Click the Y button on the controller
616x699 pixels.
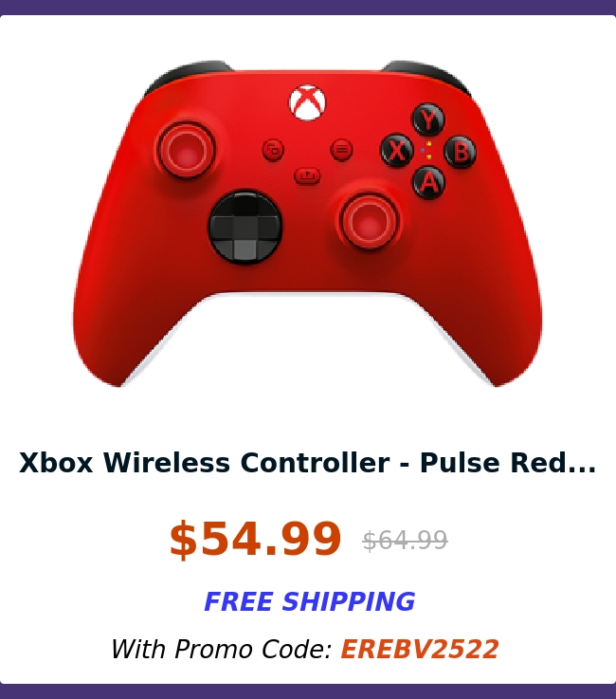pos(428,120)
